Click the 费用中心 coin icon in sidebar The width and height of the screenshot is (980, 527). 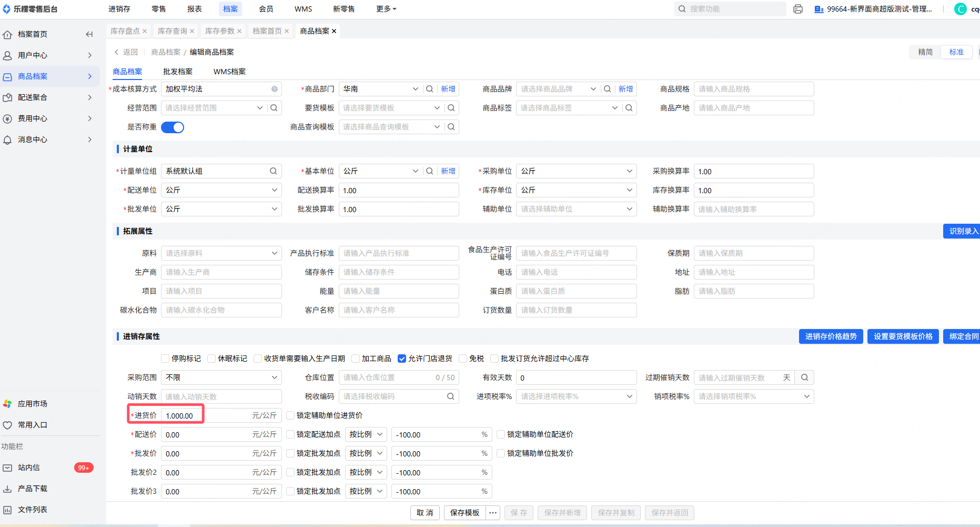click(x=7, y=118)
